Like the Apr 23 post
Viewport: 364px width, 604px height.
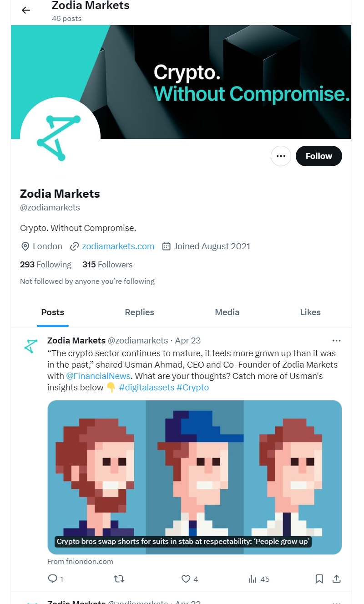click(185, 579)
